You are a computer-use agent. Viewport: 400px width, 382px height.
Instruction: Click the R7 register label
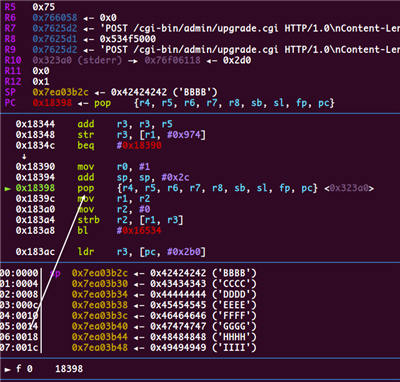click(x=10, y=28)
